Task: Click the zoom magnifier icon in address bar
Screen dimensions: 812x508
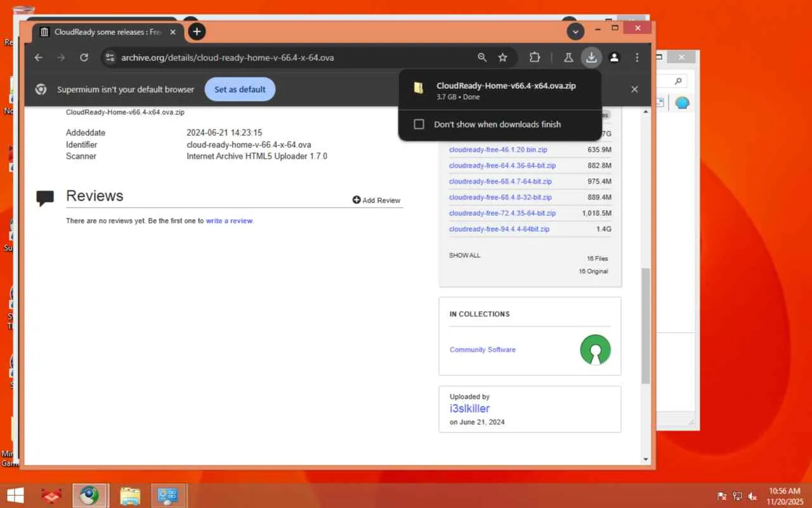Action: [x=482, y=58]
